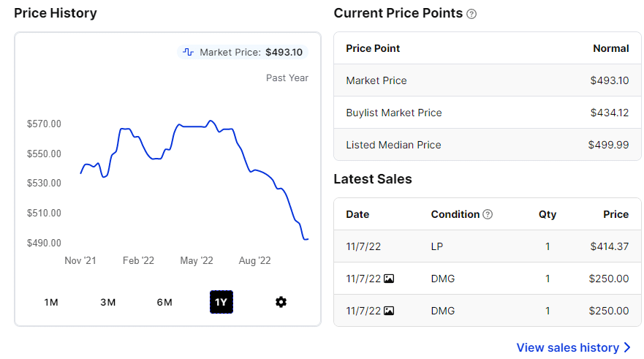Click the Date column header

click(x=357, y=214)
